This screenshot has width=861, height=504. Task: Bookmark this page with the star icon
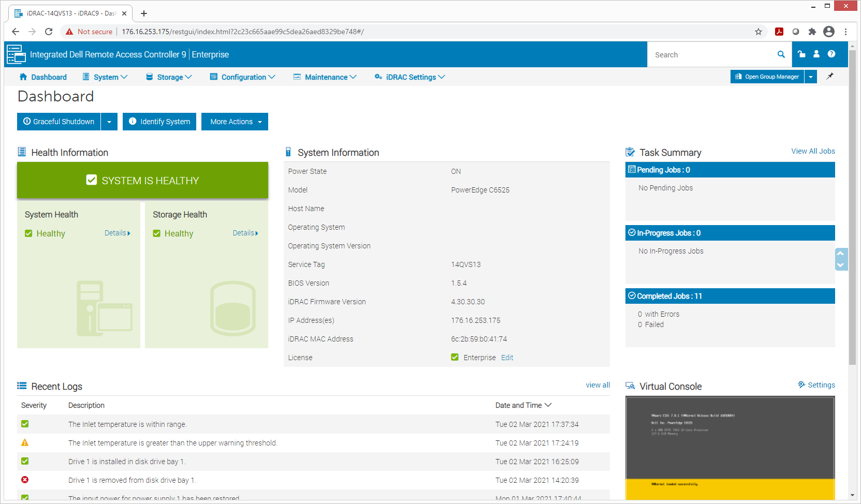coord(758,32)
